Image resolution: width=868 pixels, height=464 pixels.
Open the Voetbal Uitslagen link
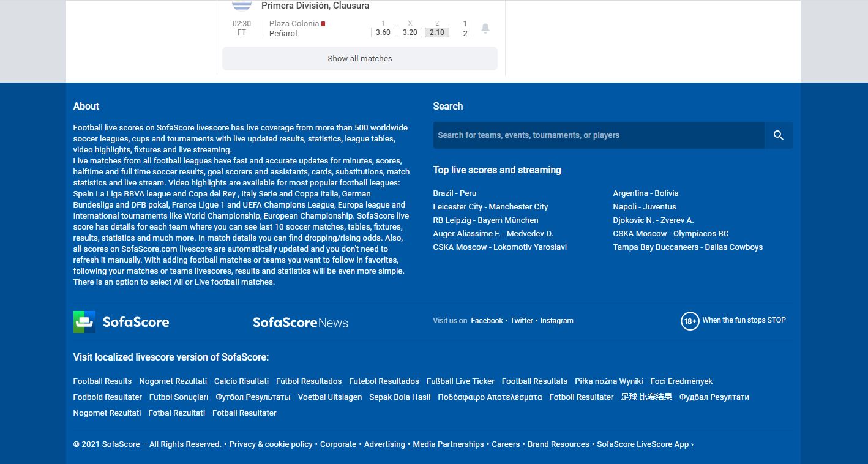[x=330, y=397]
